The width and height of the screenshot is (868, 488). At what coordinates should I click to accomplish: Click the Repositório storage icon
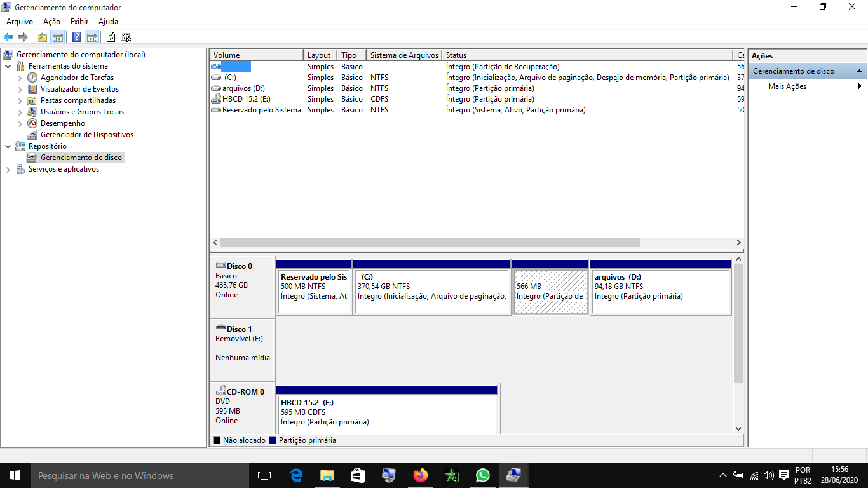[20, 146]
